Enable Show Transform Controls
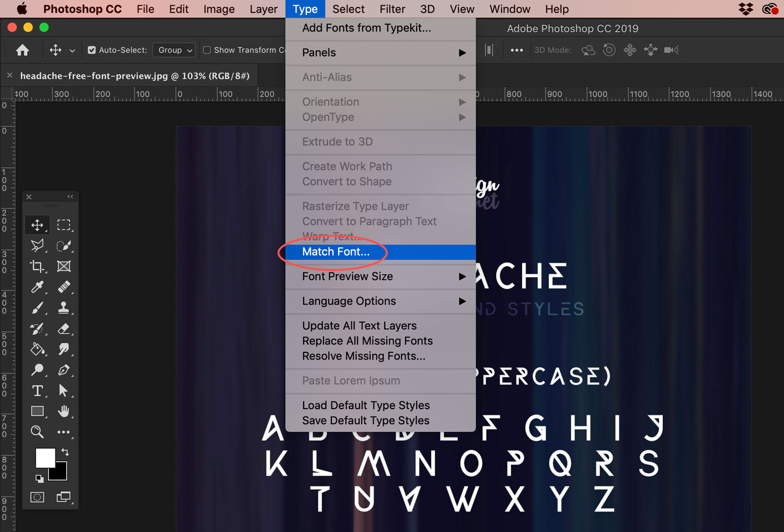Image resolution: width=784 pixels, height=532 pixels. click(207, 50)
